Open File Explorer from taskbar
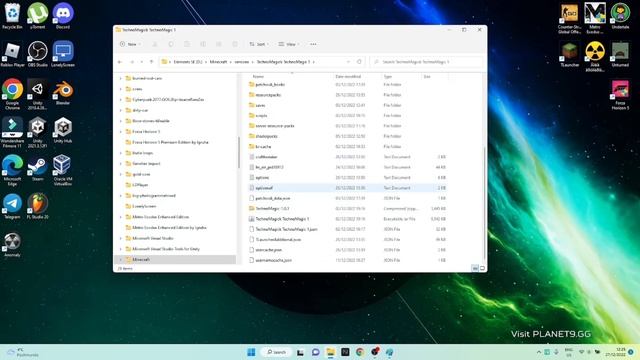 330,352
